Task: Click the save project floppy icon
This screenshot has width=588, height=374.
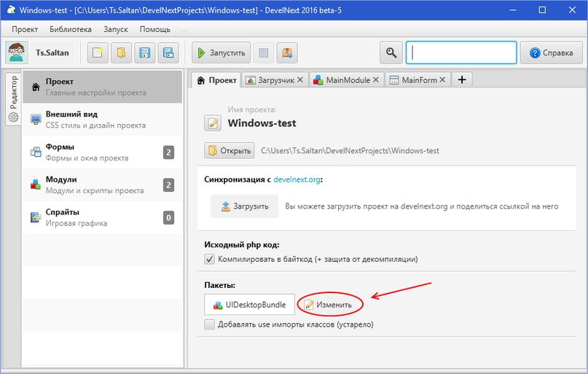Action: click(145, 52)
